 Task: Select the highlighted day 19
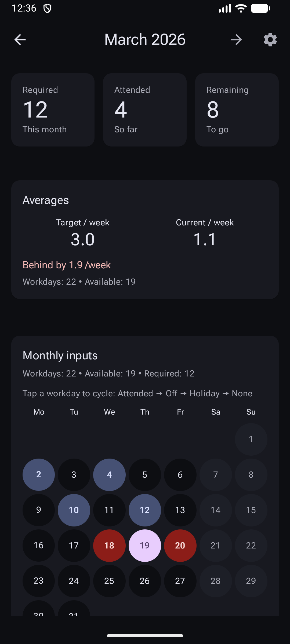point(145,545)
